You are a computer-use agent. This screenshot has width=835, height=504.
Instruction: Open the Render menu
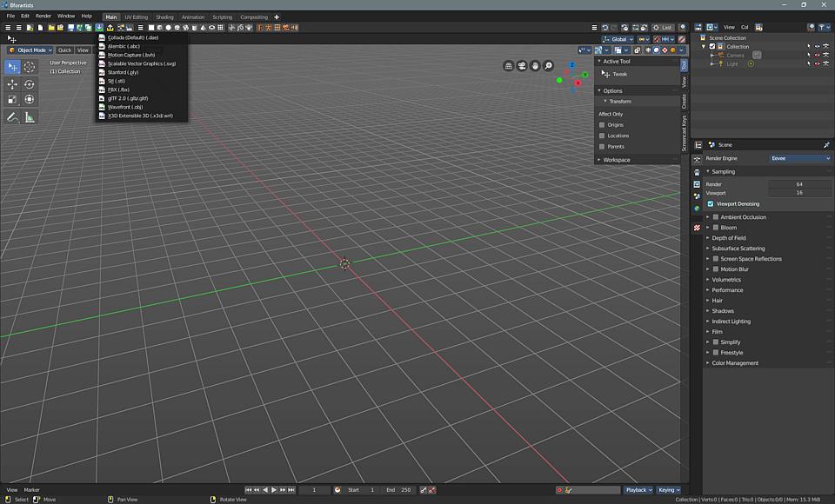(43, 16)
